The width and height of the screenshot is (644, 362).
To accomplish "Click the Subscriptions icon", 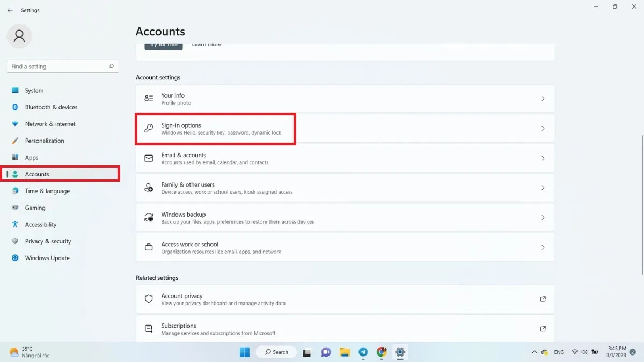I will [x=148, y=328].
